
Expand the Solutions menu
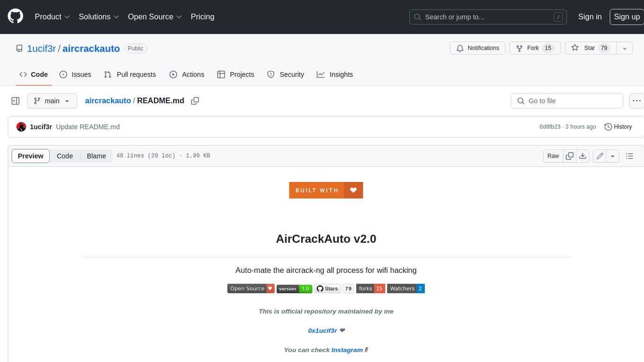(99, 17)
